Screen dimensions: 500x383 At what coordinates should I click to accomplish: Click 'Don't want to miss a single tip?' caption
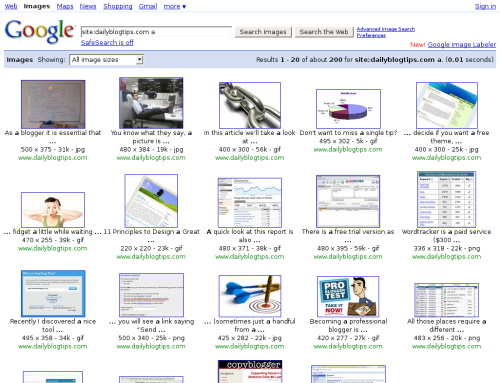[348, 133]
